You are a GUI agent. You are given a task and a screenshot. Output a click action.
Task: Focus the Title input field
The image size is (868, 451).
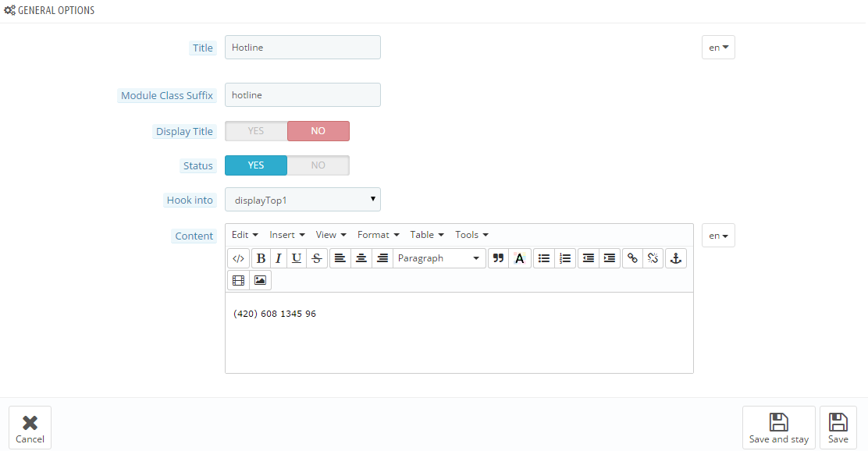(303, 48)
